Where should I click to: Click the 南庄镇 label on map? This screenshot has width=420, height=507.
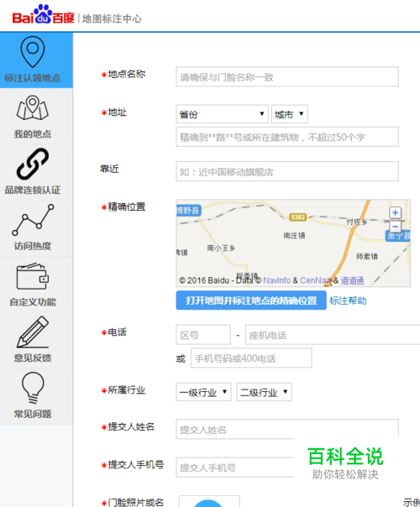(x=294, y=235)
